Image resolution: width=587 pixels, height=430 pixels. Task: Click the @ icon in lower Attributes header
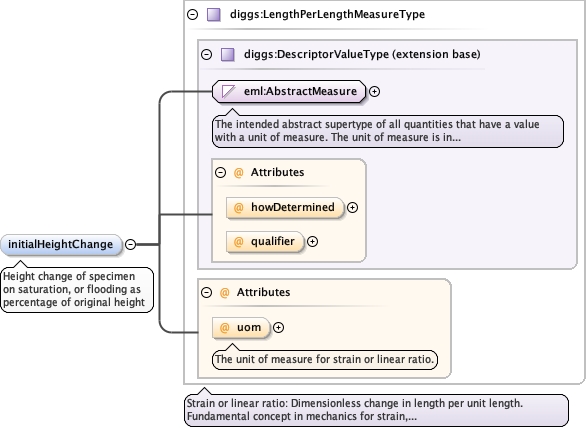pos(224,292)
